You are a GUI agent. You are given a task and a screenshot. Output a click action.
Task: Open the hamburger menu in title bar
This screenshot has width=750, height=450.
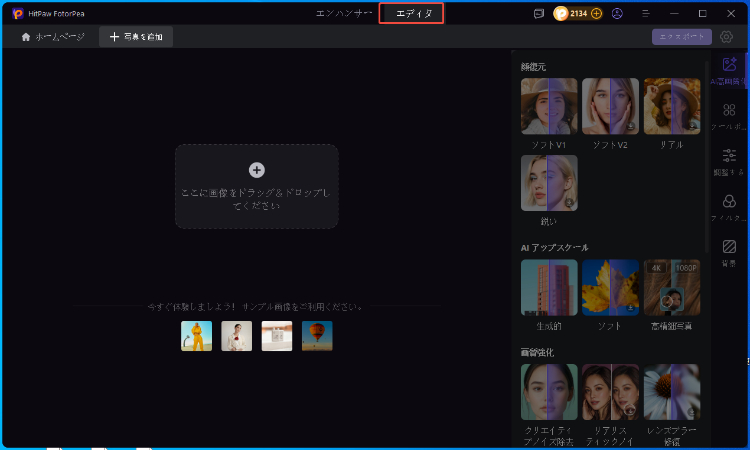coord(646,13)
